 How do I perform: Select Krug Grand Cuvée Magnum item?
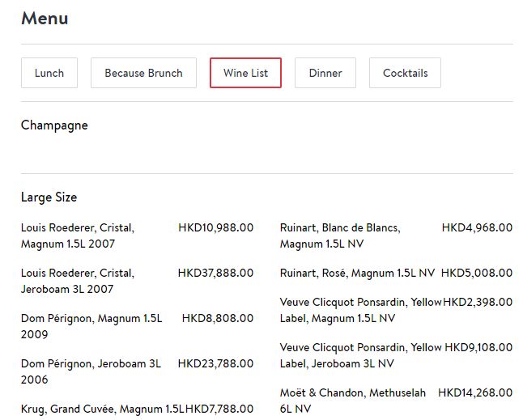(102, 409)
